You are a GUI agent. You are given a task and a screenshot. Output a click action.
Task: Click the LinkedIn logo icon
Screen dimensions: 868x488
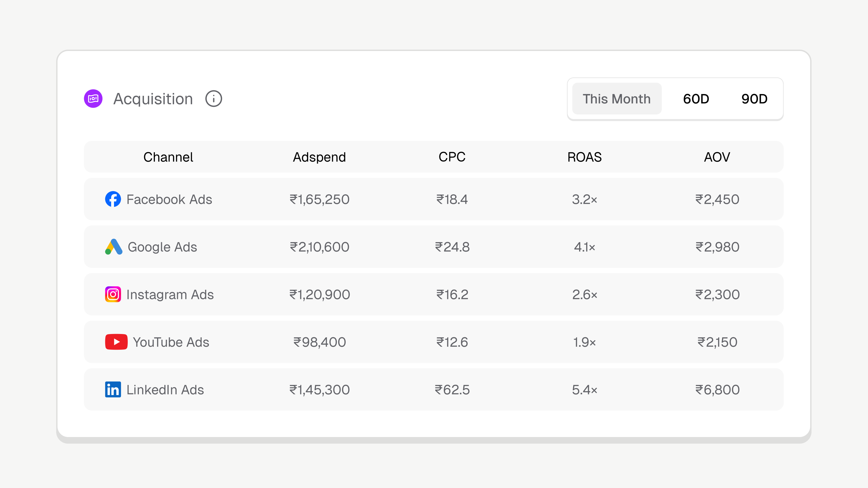pos(113,389)
